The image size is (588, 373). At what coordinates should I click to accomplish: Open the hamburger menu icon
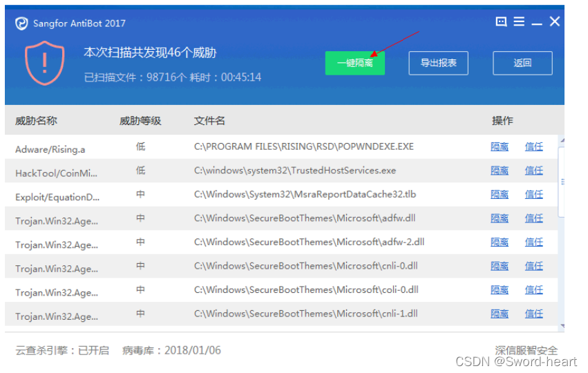[519, 21]
